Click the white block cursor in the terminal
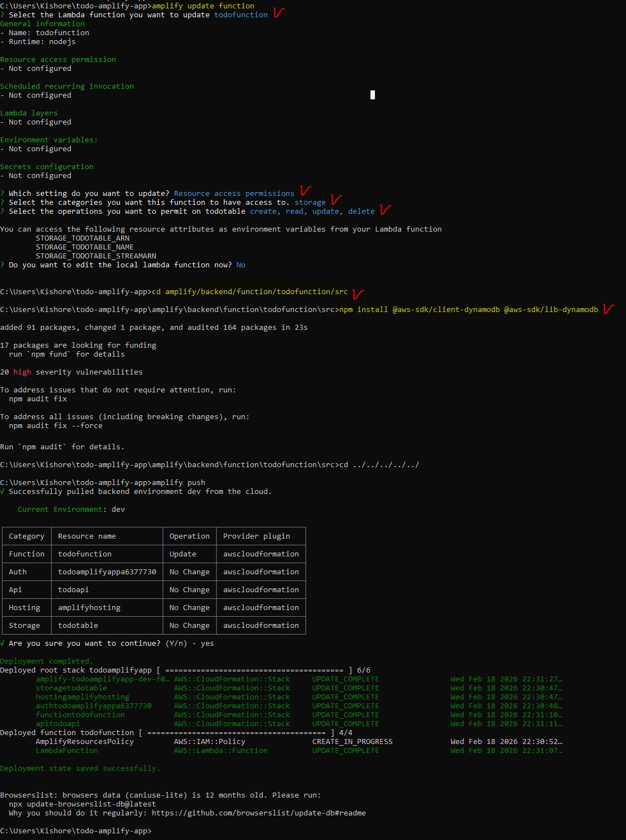626x840 pixels. pyautogui.click(x=373, y=95)
